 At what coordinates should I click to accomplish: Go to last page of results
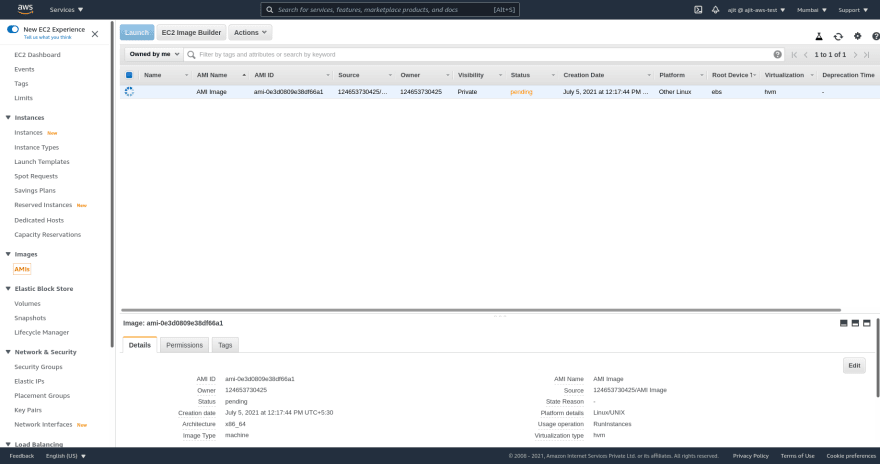pyautogui.click(x=867, y=54)
